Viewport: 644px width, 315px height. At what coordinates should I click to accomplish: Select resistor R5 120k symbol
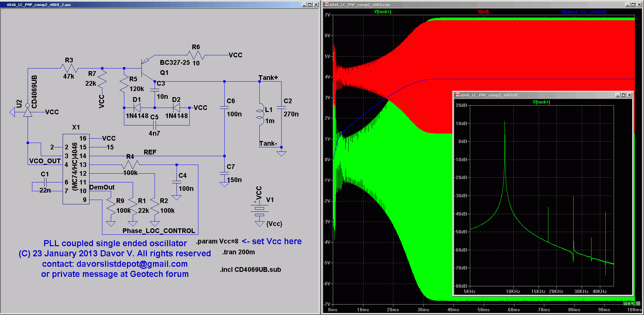tap(124, 83)
